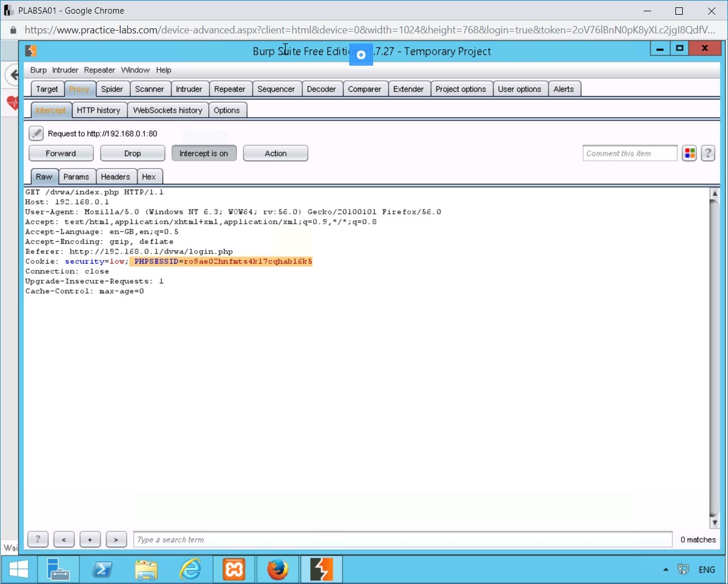Open PowerShell from the taskbar
Viewport: 728px width, 584px height.
coord(102,569)
